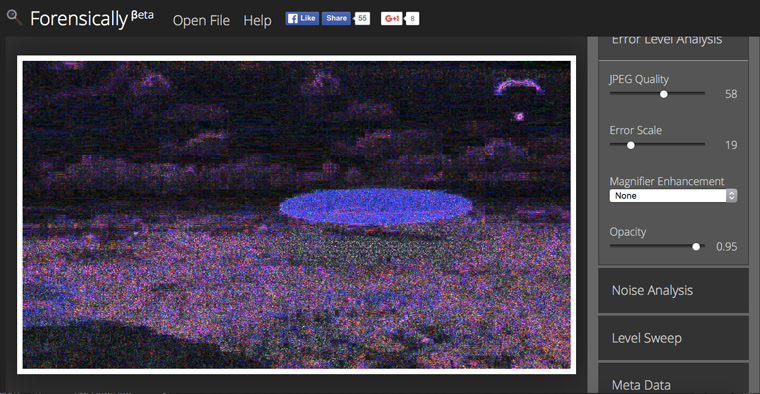Screen dimensions: 760x394
Task: Click the Forensically Beta title
Action: (92, 19)
